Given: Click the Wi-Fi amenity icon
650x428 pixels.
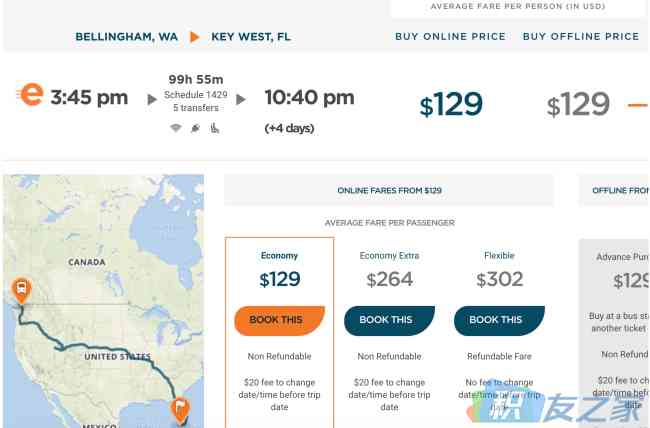Looking at the screenshot, I should point(176,128).
